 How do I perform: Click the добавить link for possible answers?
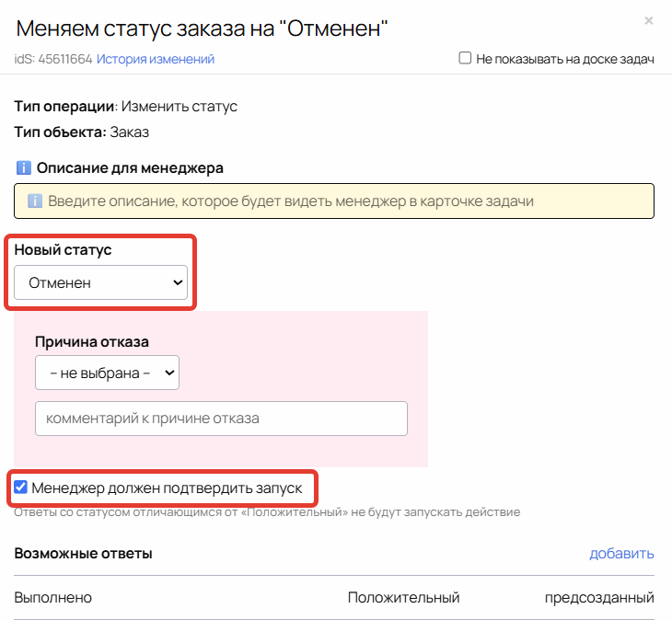pos(621,553)
